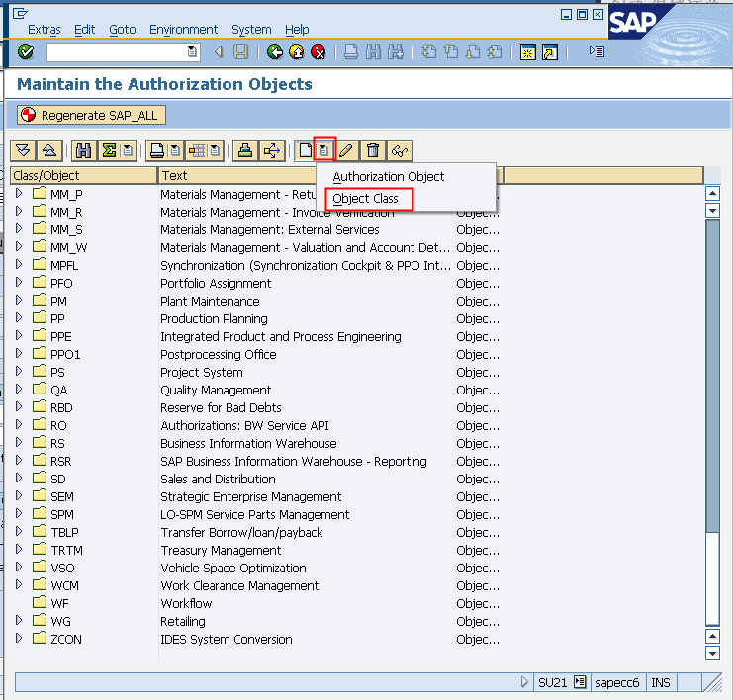Viewport: 733px width, 700px height.
Task: Click the green Enter checkmark icon
Action: pyautogui.click(x=26, y=51)
